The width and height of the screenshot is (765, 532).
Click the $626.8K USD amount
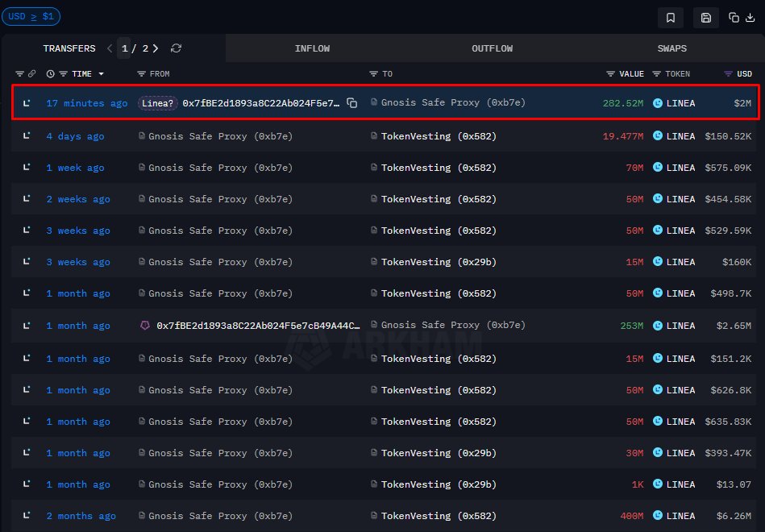click(x=731, y=390)
